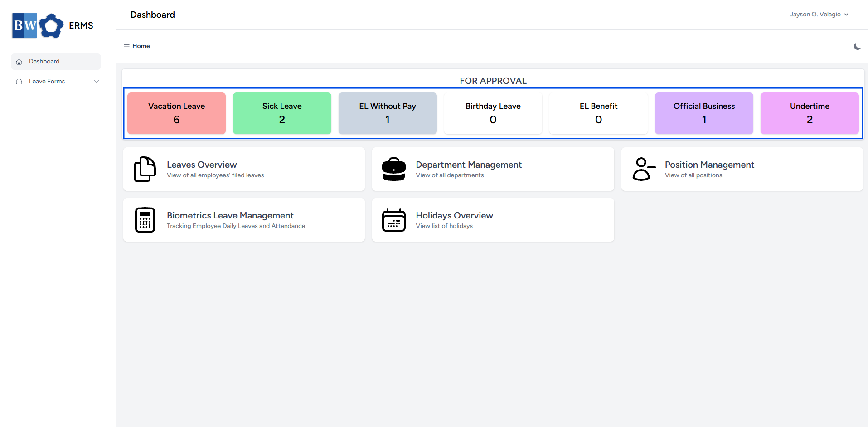Open the Dashboard sidebar item
The height and width of the screenshot is (427, 868).
[x=56, y=62]
